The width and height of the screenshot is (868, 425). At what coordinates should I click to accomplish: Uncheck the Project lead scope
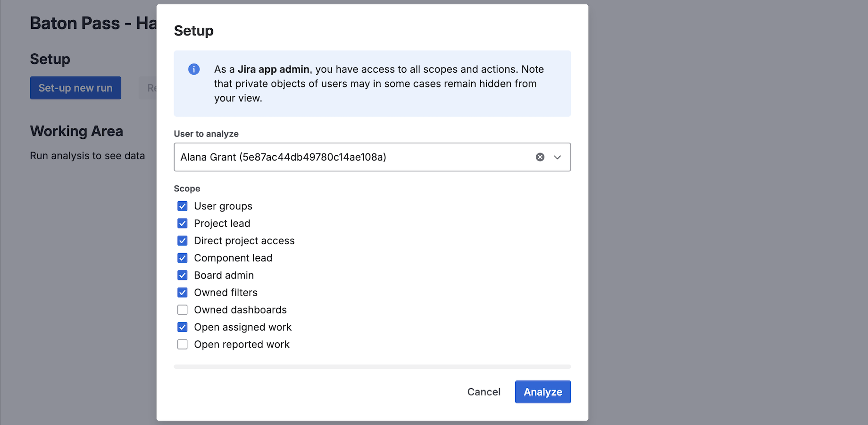(183, 223)
